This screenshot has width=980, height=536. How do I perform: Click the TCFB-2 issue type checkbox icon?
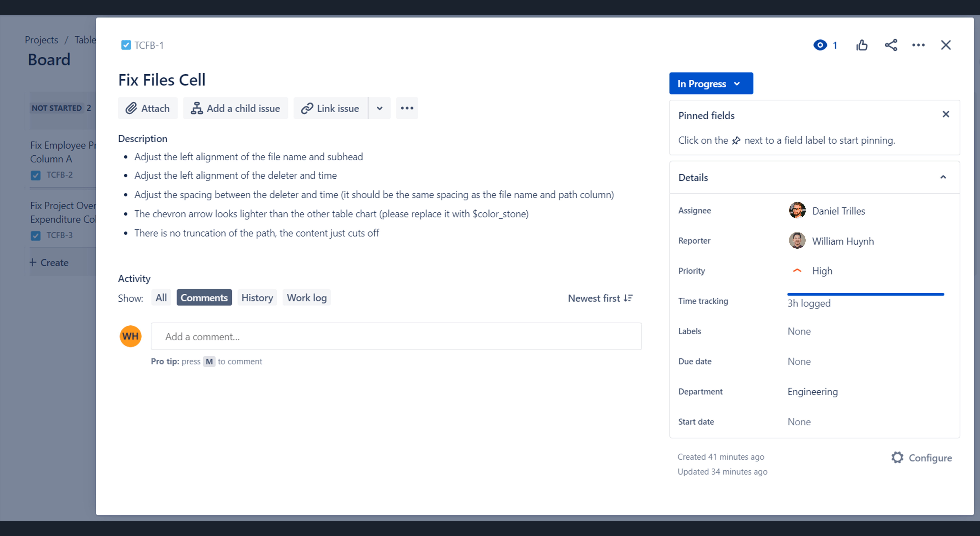[x=36, y=175]
